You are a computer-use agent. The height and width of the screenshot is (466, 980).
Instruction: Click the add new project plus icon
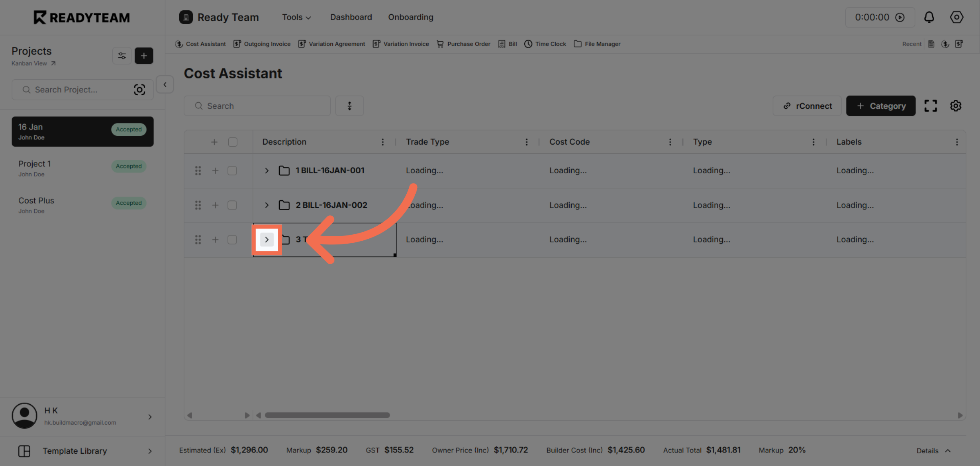(x=144, y=56)
